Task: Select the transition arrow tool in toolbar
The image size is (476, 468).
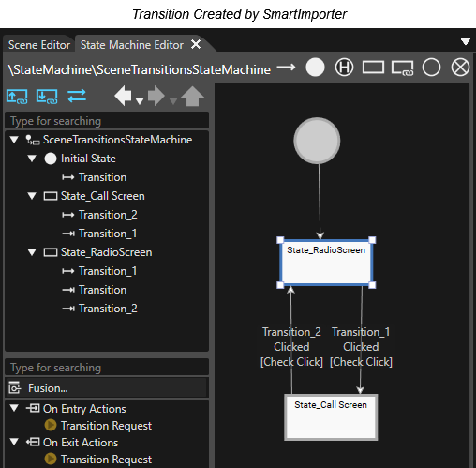Action: (286, 68)
